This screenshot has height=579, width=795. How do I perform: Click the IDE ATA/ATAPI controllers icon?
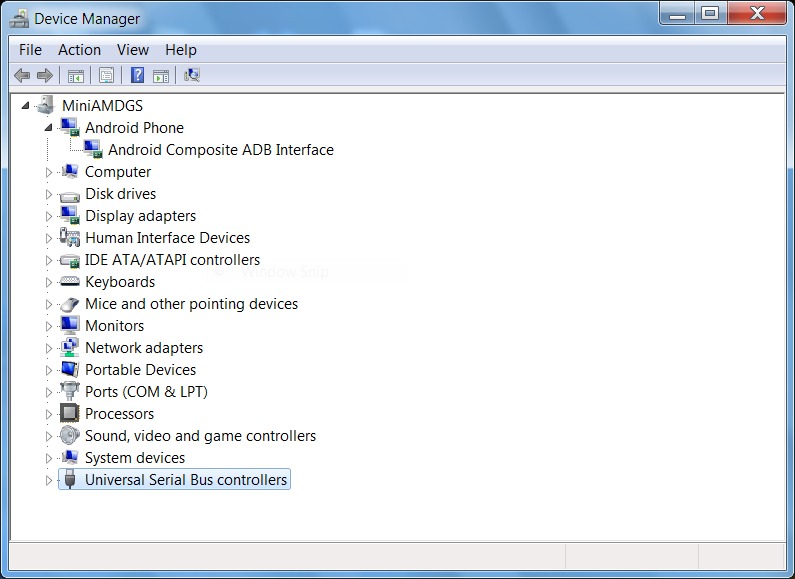pyautogui.click(x=70, y=261)
